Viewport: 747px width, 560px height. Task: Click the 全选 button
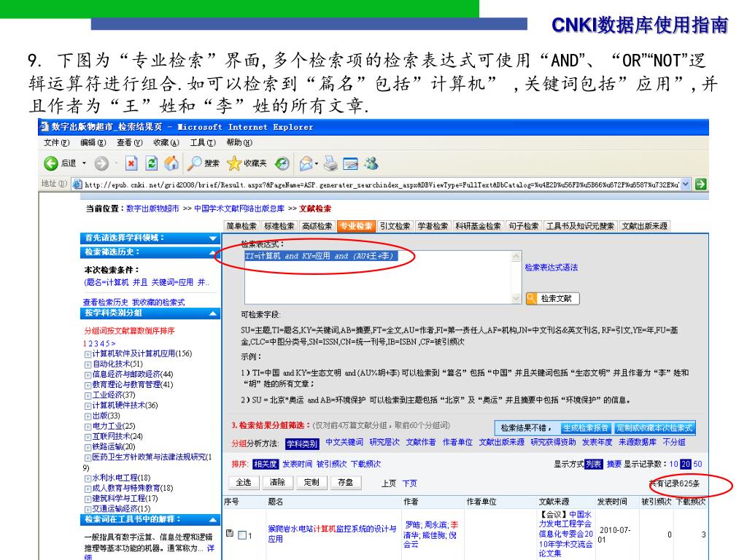click(244, 483)
